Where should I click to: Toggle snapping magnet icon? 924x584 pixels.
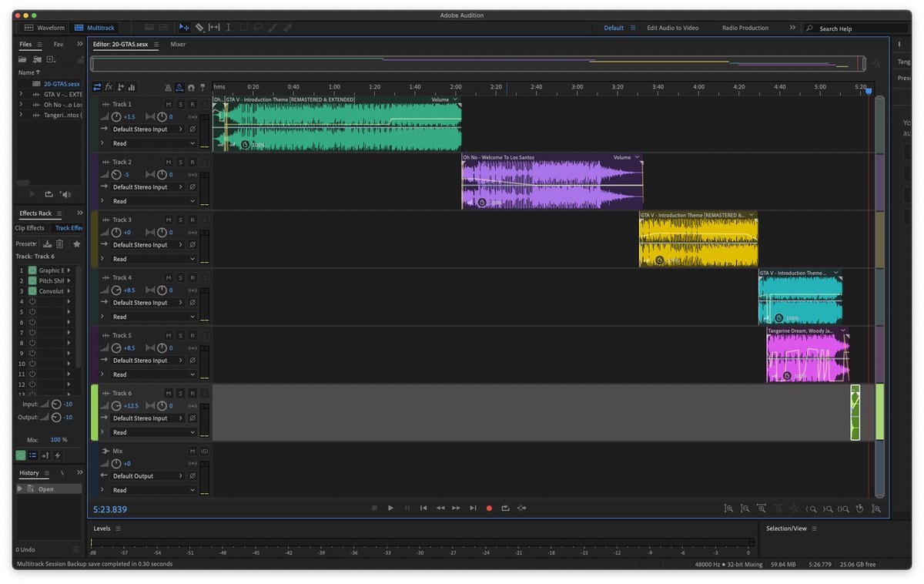191,87
